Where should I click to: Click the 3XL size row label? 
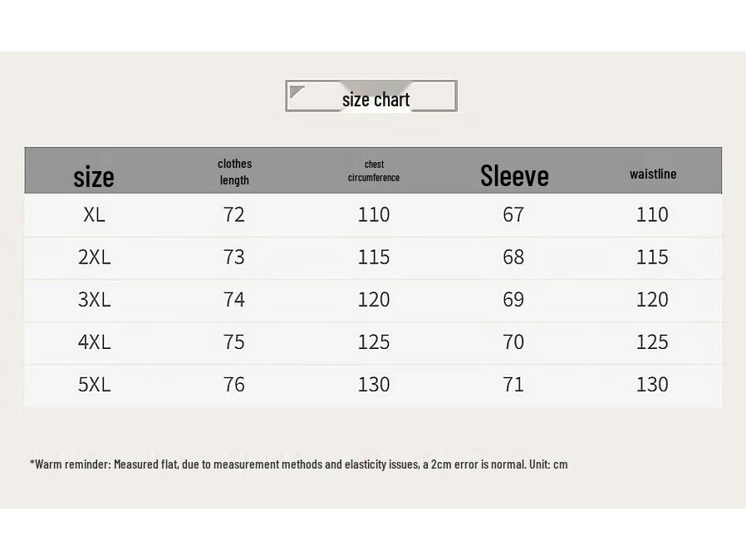tap(94, 299)
